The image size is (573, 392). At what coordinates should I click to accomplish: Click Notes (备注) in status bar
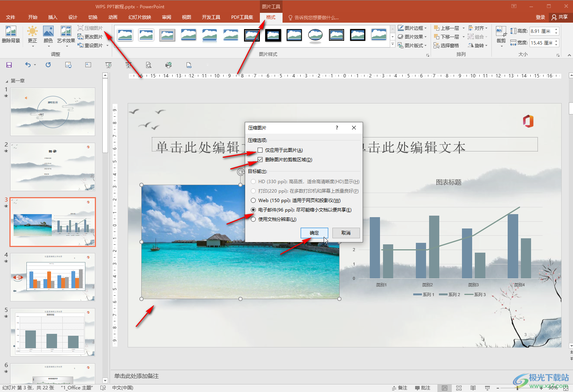400,388
